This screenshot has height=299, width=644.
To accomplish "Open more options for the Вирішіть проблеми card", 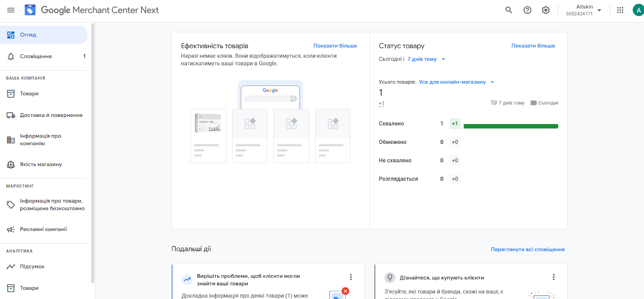I will [351, 277].
